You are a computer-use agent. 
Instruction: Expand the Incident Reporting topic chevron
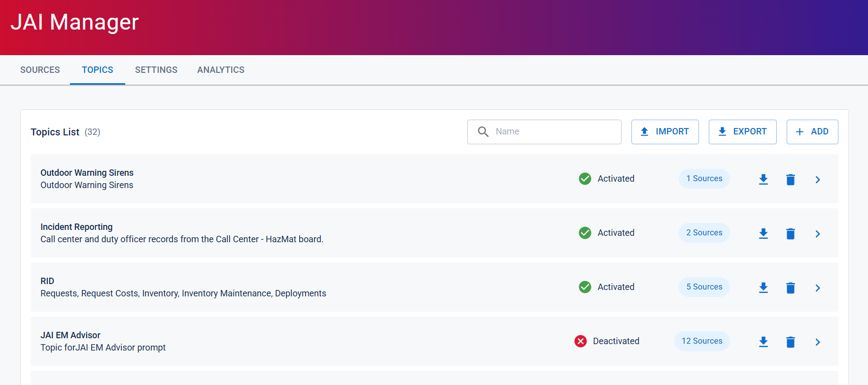pos(818,234)
